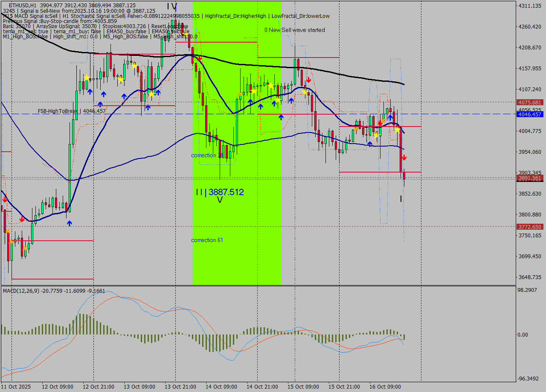The width and height of the screenshot is (546, 392).
Task: Select the red down arrow at far left edge
Action: [x=5, y=199]
